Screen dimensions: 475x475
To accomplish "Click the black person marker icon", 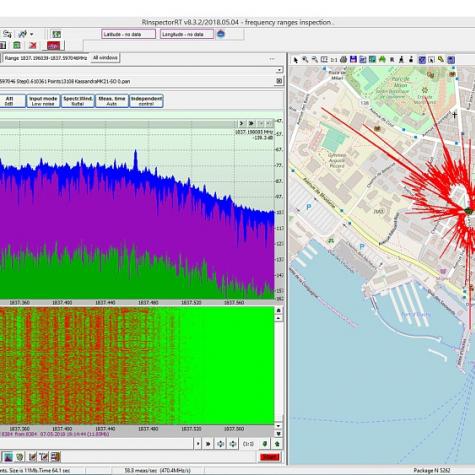I will click(411, 60).
